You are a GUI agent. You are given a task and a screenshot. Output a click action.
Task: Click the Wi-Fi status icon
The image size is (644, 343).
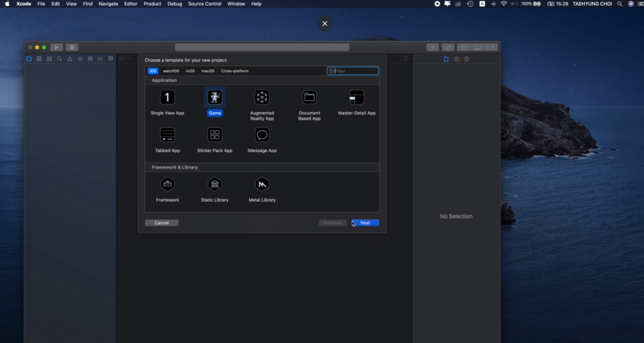point(504,4)
